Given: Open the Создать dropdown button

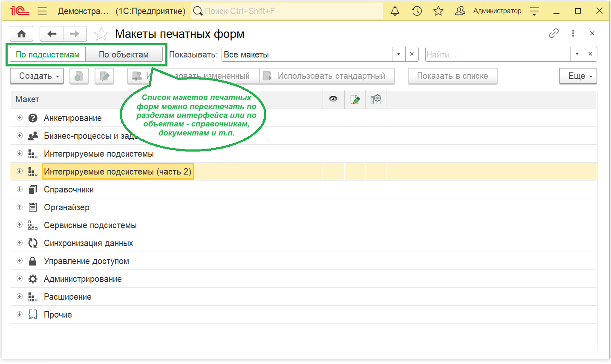Looking at the screenshot, I should (x=37, y=76).
